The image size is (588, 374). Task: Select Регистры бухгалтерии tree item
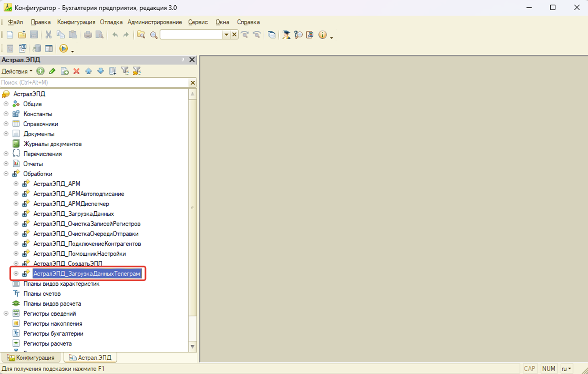coord(53,333)
